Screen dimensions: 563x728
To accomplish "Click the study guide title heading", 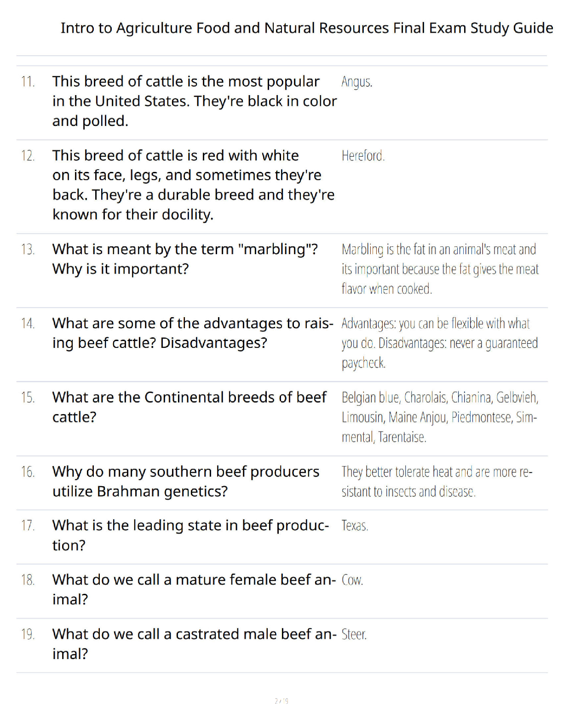I will pyautogui.click(x=307, y=28).
